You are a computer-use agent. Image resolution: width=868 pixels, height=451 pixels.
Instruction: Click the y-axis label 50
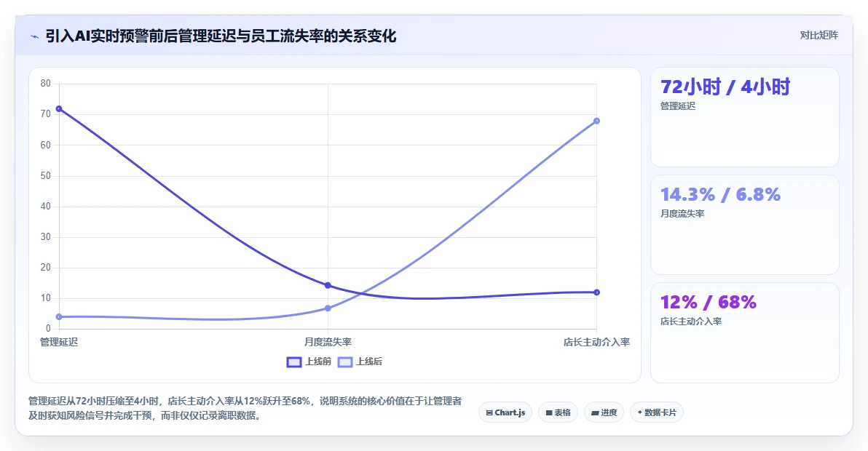click(x=45, y=176)
